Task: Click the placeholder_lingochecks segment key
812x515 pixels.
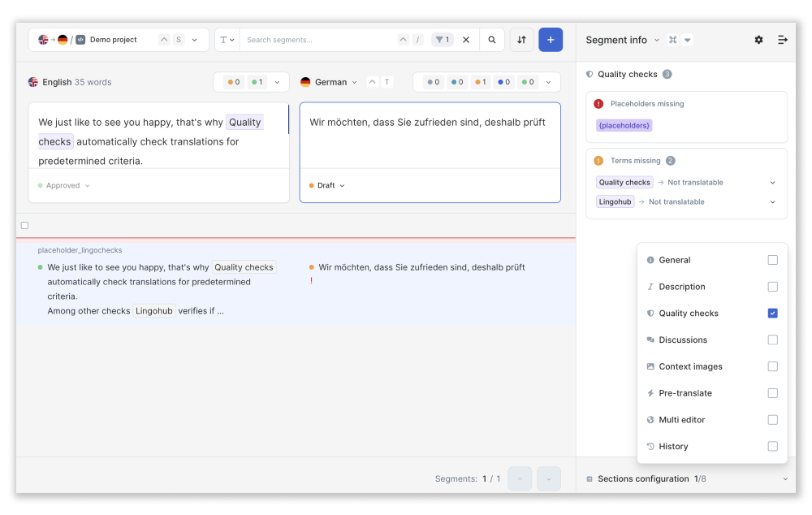Action: [80, 250]
